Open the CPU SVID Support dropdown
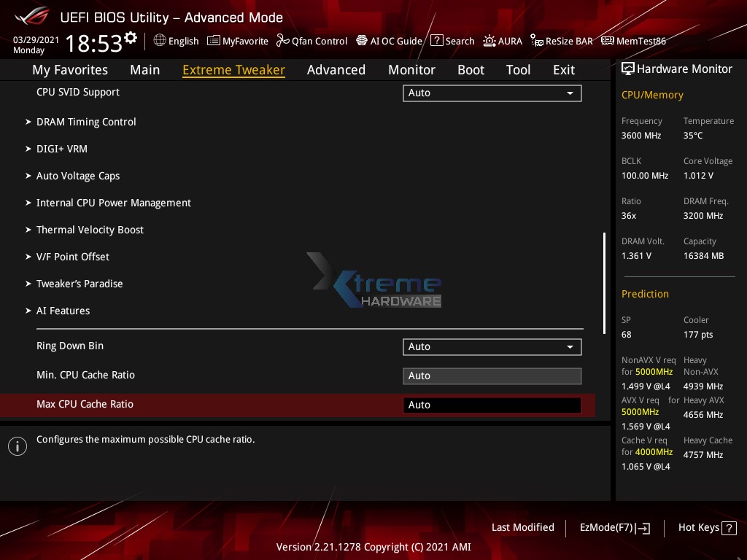The width and height of the screenshot is (747, 560). pyautogui.click(x=492, y=93)
